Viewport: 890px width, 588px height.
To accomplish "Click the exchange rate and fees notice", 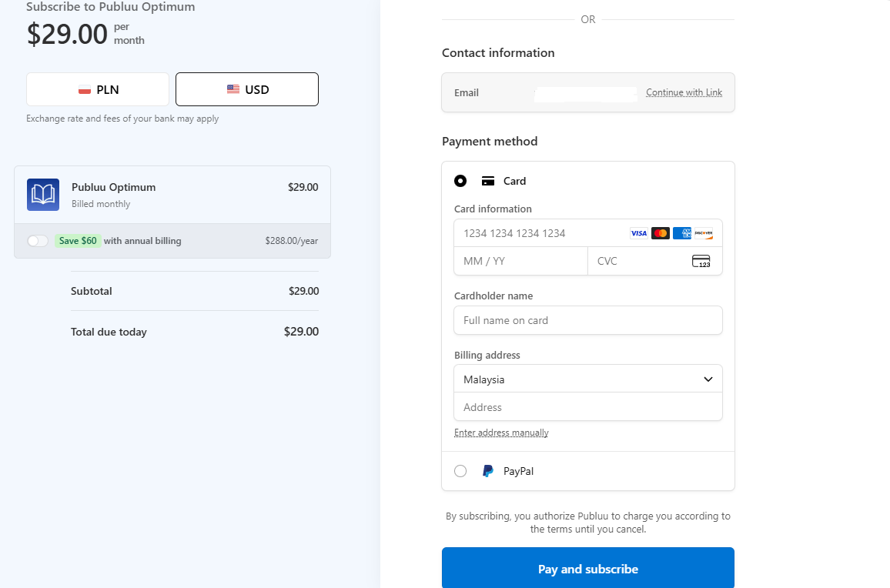I will 122,119.
